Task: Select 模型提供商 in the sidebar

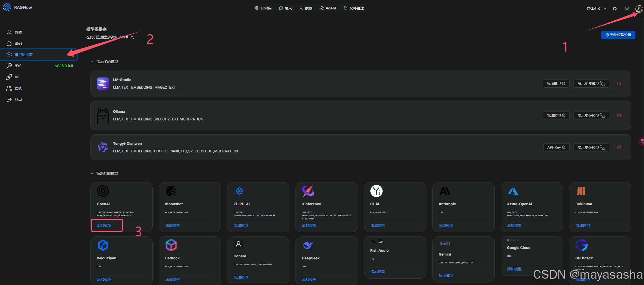Action: click(39, 55)
